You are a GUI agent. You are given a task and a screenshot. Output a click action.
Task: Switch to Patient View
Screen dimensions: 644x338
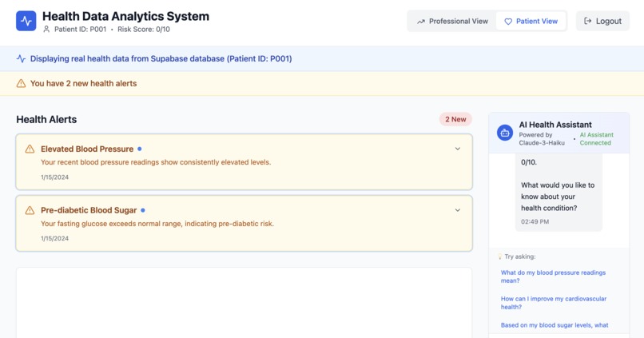tap(531, 22)
